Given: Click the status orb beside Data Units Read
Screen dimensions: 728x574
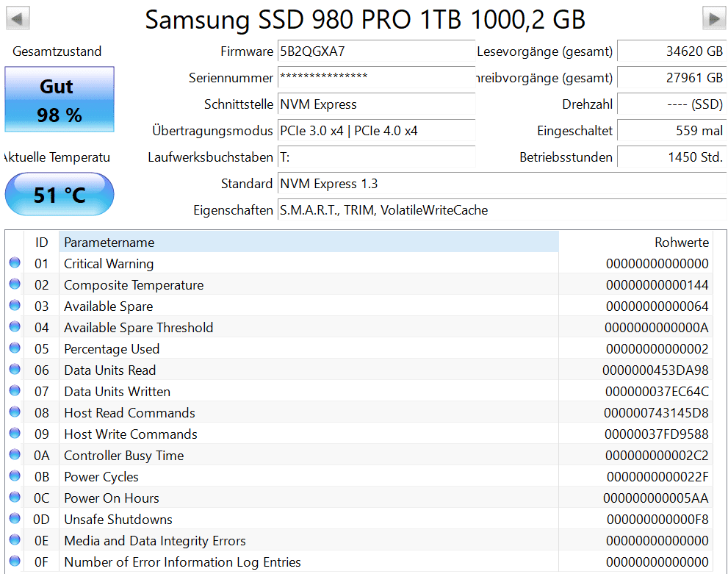Looking at the screenshot, I should 15,370.
